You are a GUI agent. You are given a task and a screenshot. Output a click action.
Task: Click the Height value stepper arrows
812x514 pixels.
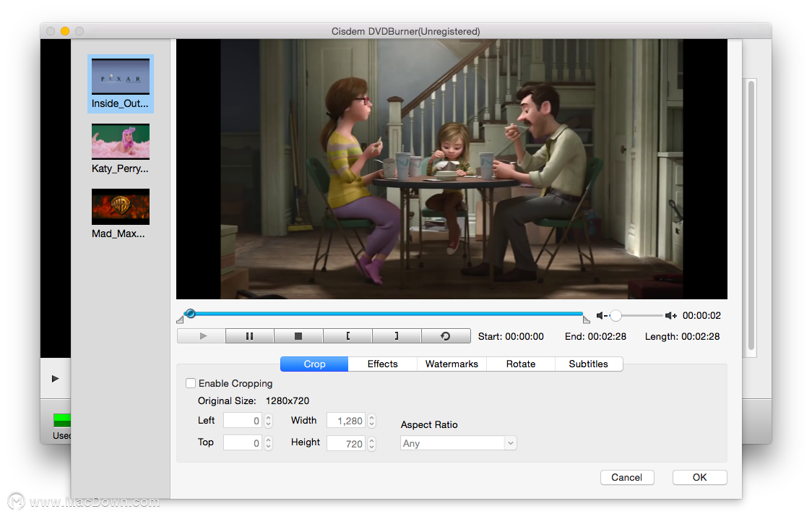pos(372,443)
